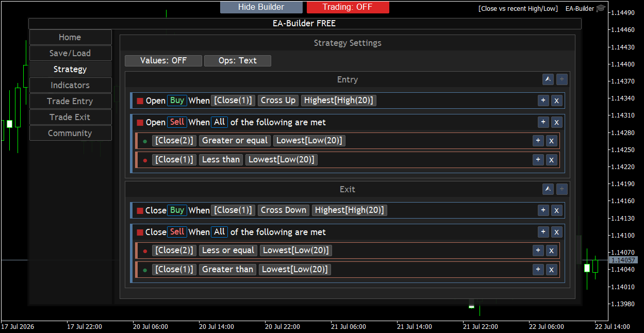Click EA-Builder graduation cap icon
Screen dimensions: 644x333
point(600,9)
